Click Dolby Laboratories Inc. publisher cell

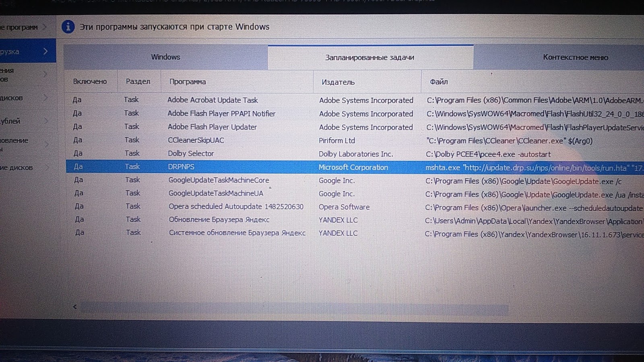pyautogui.click(x=356, y=154)
